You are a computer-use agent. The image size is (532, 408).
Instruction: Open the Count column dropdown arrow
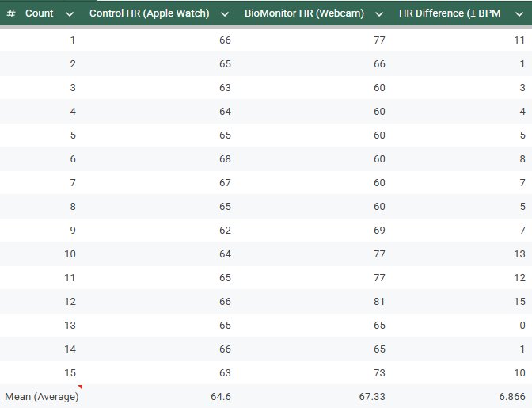coord(70,14)
